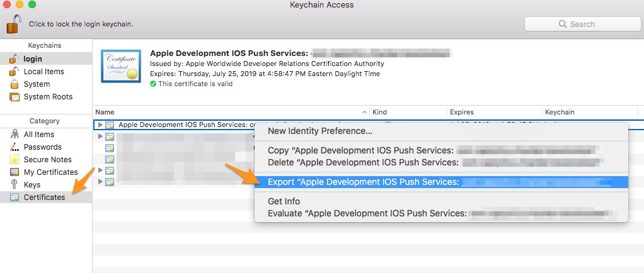Select the login keychain

(x=46, y=58)
